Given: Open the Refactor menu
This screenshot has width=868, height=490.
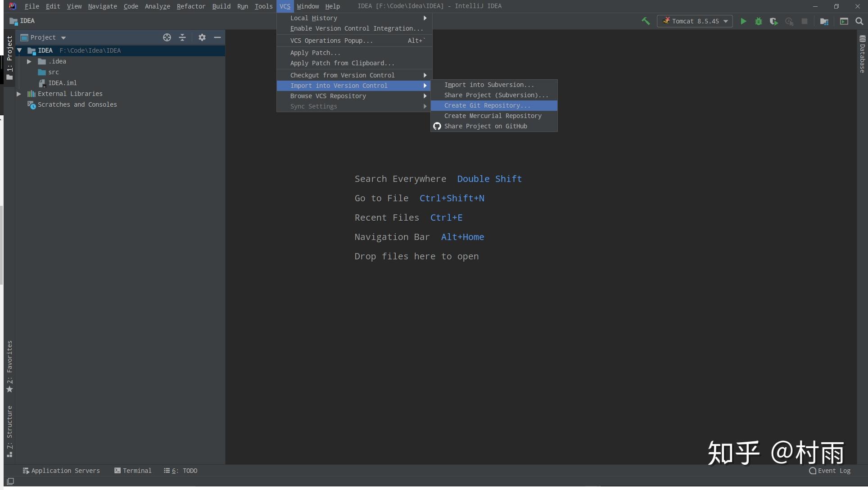Looking at the screenshot, I should coord(191,6).
